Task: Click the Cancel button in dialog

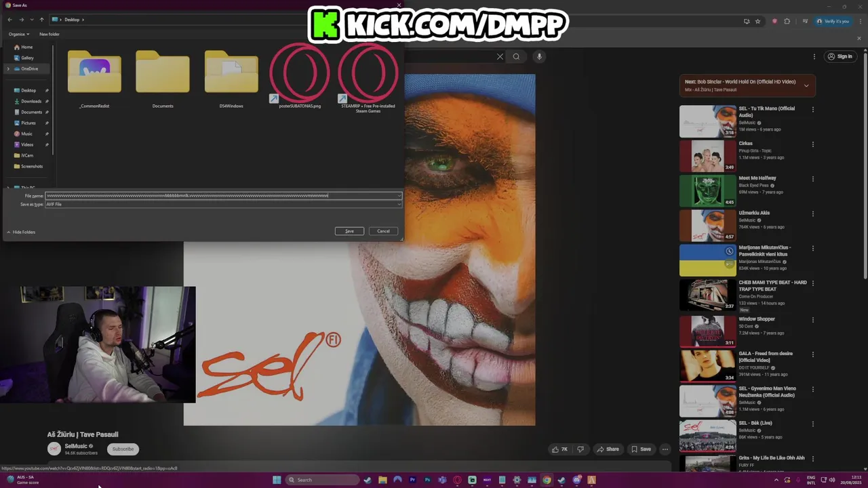Action: point(383,231)
